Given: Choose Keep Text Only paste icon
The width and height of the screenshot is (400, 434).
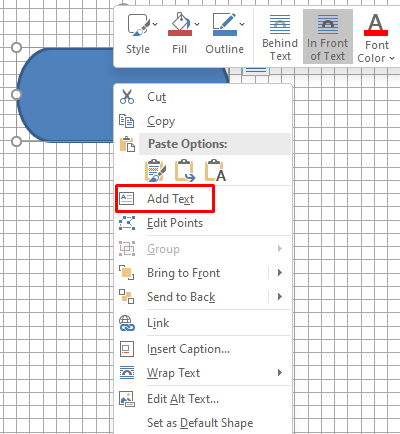Looking at the screenshot, I should point(215,171).
